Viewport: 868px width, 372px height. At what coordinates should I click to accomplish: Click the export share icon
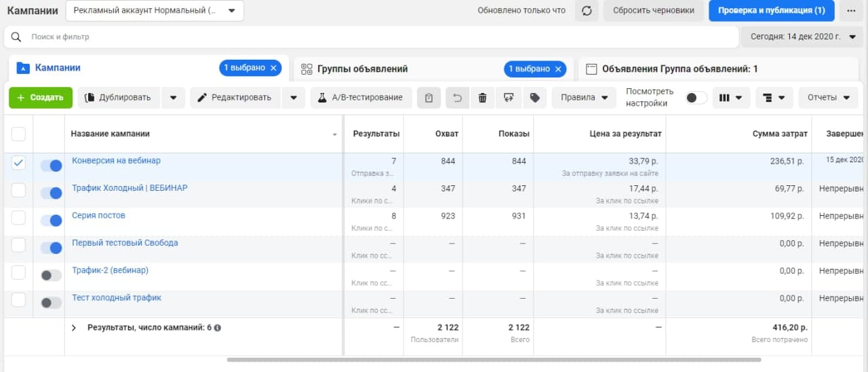click(509, 98)
